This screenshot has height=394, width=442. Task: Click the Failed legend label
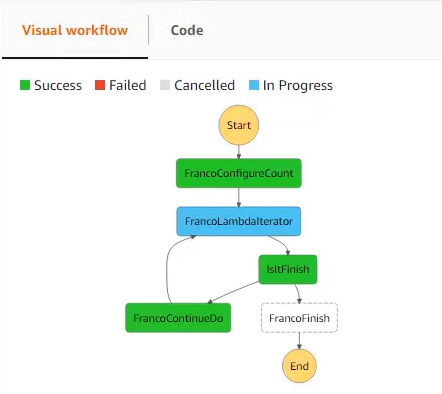point(128,85)
